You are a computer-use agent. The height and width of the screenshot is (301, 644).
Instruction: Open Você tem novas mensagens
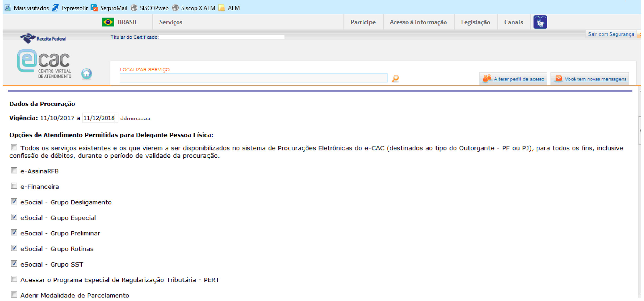pyautogui.click(x=590, y=79)
